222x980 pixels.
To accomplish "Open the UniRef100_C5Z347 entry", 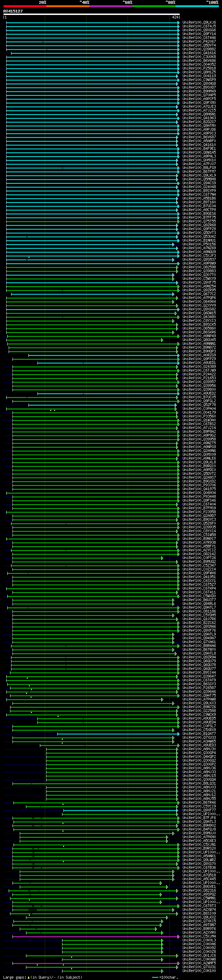I will (x=199, y=565).
